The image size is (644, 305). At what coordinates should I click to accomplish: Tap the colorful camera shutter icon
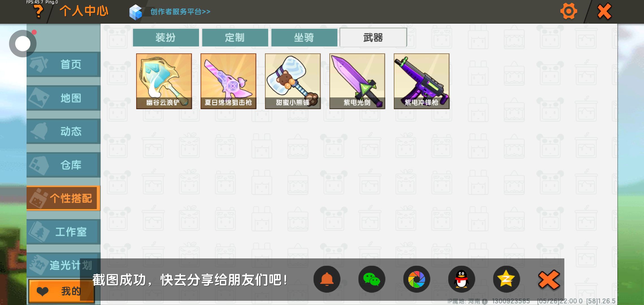pos(417,279)
